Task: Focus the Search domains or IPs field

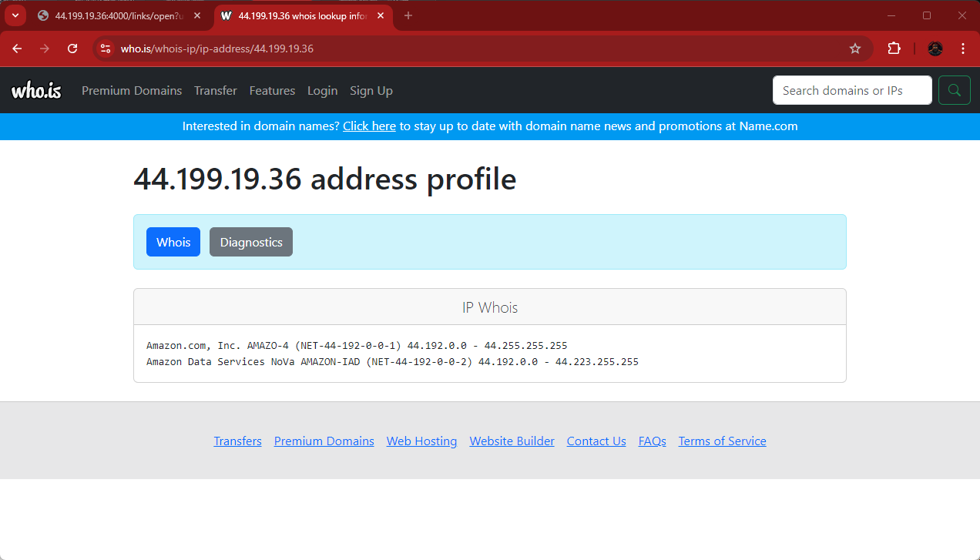Action: click(x=851, y=90)
